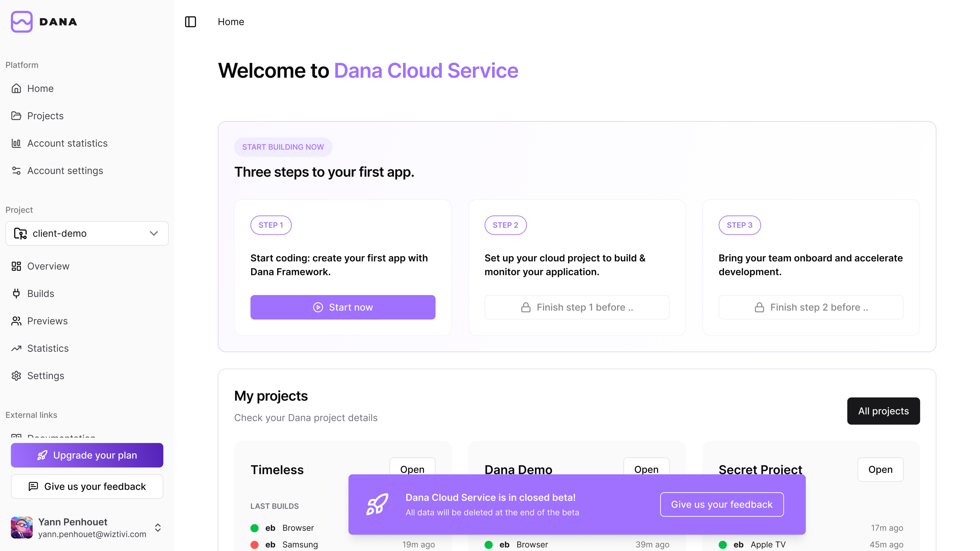The height and width of the screenshot is (551, 980).
Task: Open Statistics via the trend-line icon
Action: pos(17,348)
